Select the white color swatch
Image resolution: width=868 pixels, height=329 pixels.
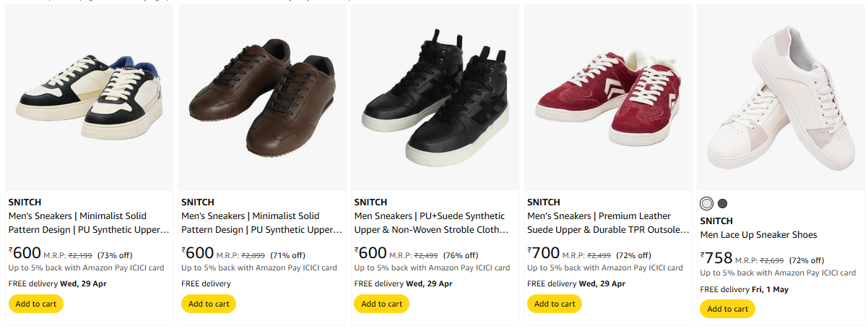[706, 203]
